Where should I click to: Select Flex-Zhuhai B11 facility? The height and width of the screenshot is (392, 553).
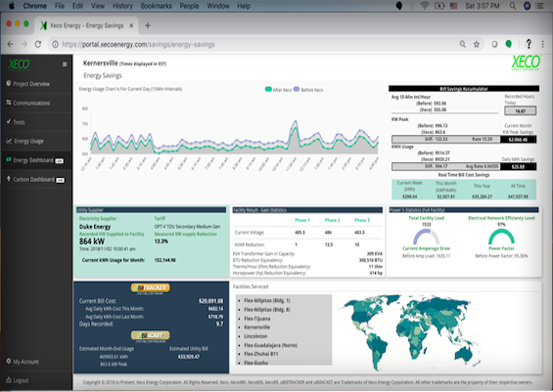tap(261, 354)
